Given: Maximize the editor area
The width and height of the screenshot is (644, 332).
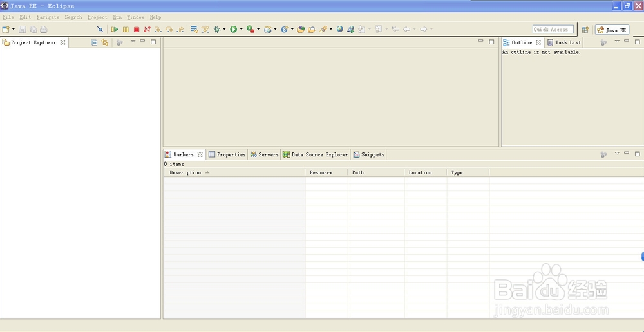Looking at the screenshot, I should coord(491,41).
